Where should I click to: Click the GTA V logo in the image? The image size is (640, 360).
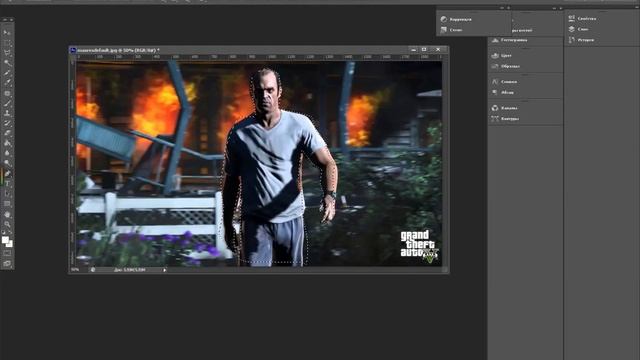click(419, 246)
